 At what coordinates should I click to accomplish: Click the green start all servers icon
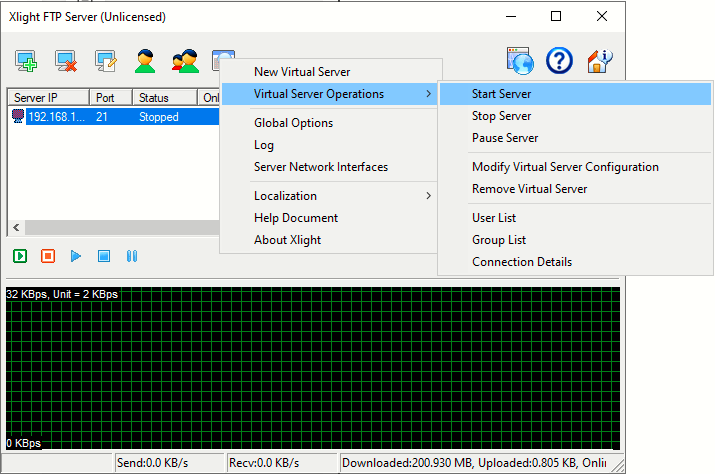tap(20, 256)
